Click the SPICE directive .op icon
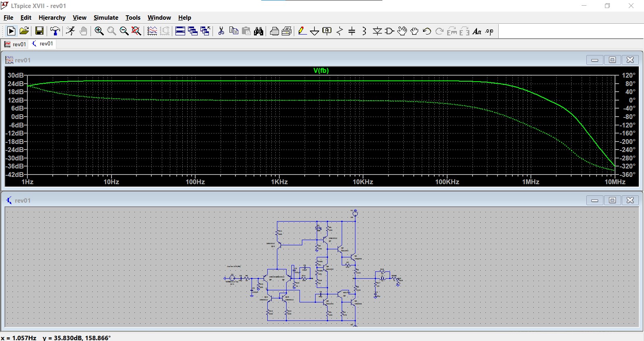This screenshot has height=341, width=644. [x=489, y=31]
